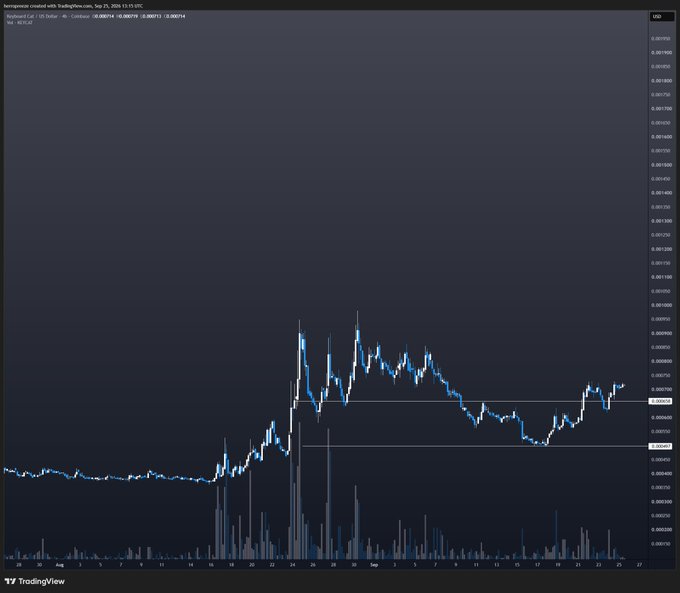The image size is (680, 593).
Task: Select the 0.000658 horizontal line price label
Action: coord(660,401)
